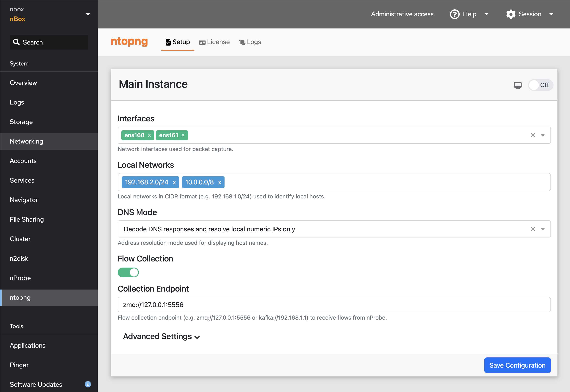
Task: Remove ens161 interface tag with X
Action: (x=183, y=135)
